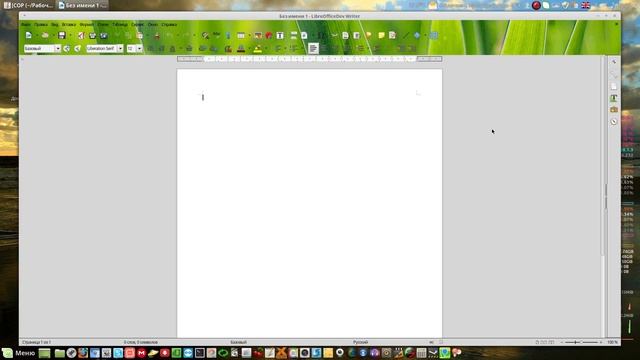The image size is (640, 360).
Task: Click inside the font name field
Action: [x=102, y=49]
